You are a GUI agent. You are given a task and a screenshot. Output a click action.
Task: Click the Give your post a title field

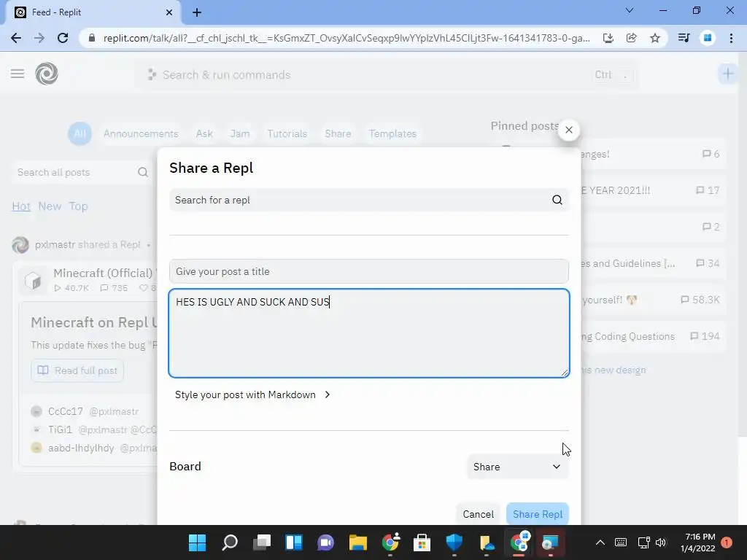pyautogui.click(x=368, y=271)
